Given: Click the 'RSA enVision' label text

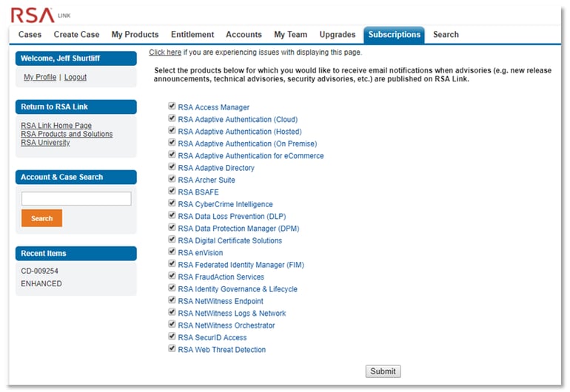Looking at the screenshot, I should coord(201,253).
